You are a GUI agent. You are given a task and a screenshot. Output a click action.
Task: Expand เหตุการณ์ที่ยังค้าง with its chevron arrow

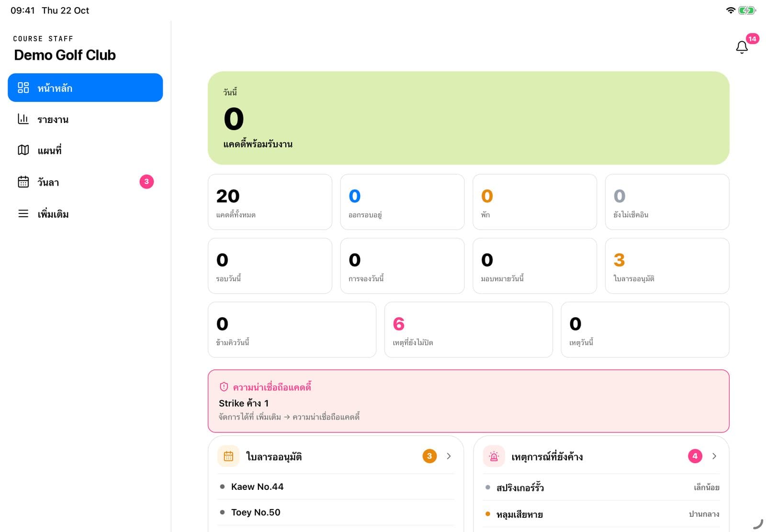(x=714, y=456)
